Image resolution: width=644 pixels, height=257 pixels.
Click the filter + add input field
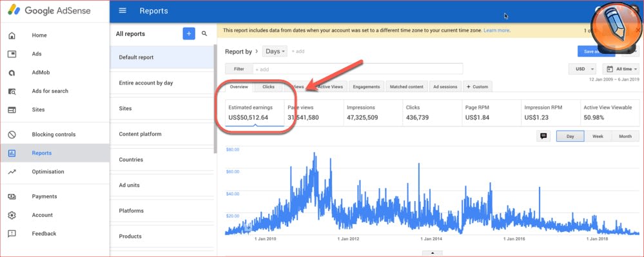(358, 69)
